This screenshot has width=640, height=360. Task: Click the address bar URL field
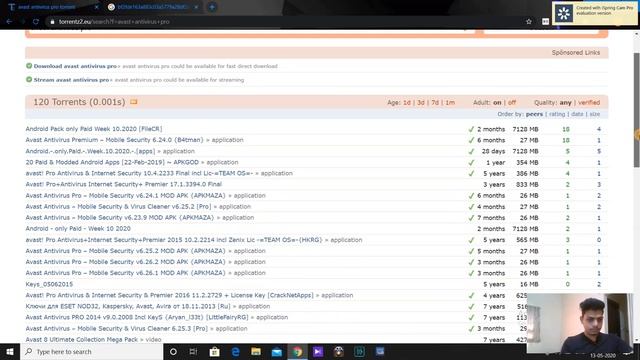click(286, 22)
